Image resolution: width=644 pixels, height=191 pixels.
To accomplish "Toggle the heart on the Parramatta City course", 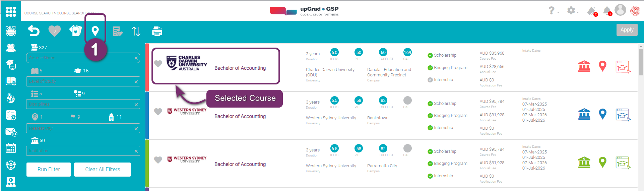I will (158, 160).
